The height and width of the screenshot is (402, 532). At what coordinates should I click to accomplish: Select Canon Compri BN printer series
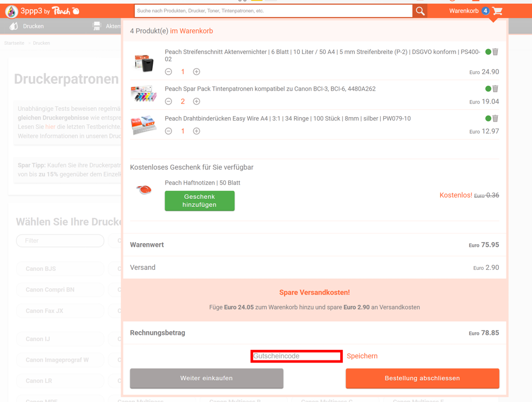point(60,290)
